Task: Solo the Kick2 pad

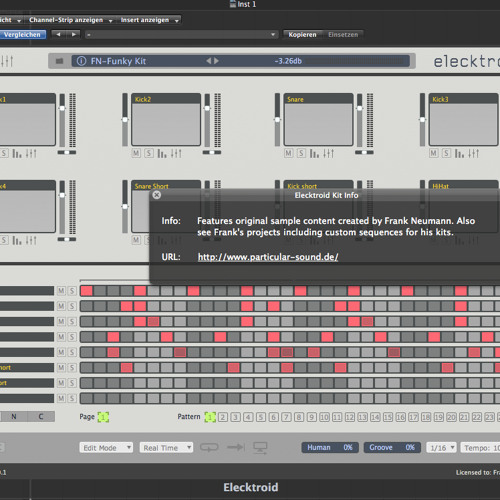Action: (x=149, y=153)
